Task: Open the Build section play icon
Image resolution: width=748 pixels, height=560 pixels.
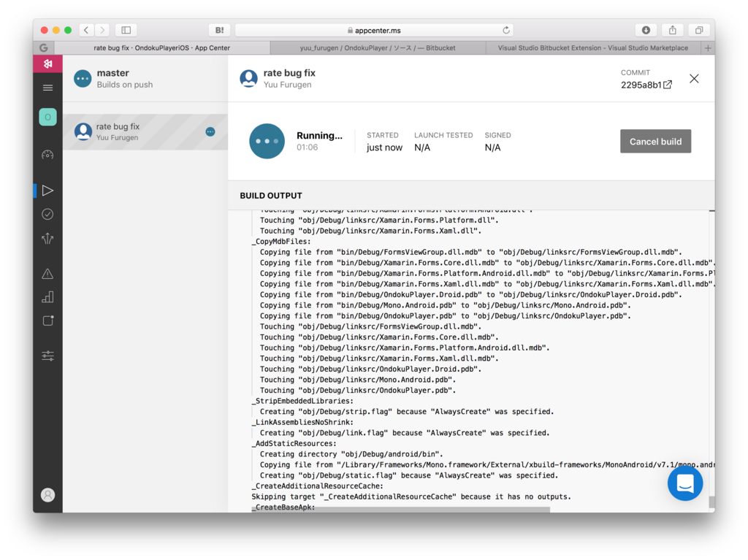Action: 47,191
